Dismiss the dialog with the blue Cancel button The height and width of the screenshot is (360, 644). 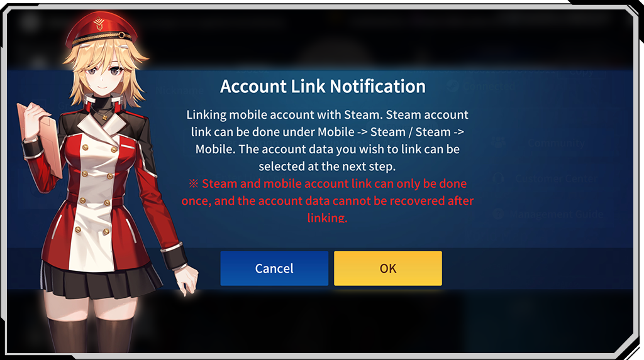tap(274, 268)
